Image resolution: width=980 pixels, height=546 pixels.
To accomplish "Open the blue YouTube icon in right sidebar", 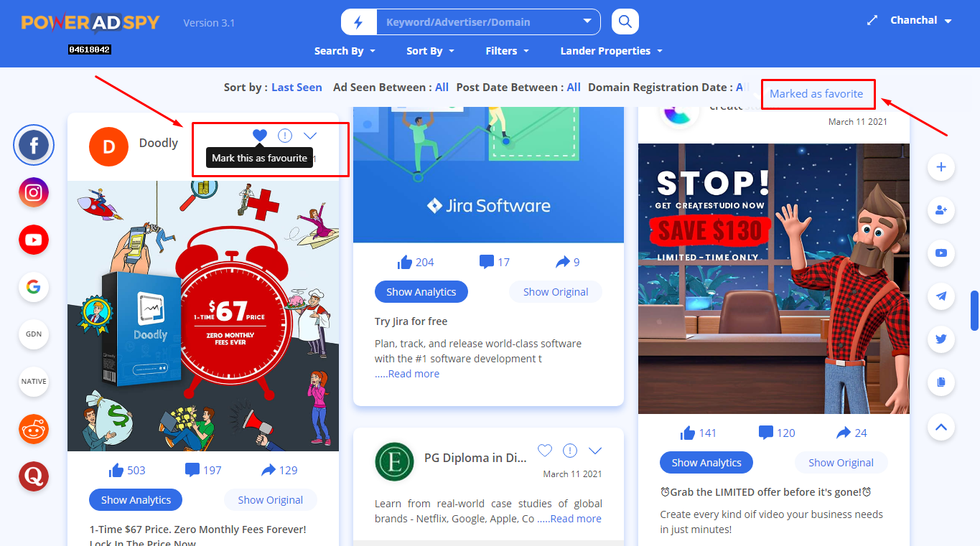I will point(941,253).
